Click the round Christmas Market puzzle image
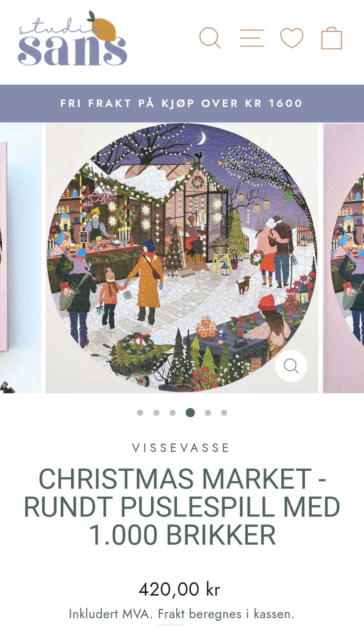This screenshot has height=635, width=364. pos(182,258)
